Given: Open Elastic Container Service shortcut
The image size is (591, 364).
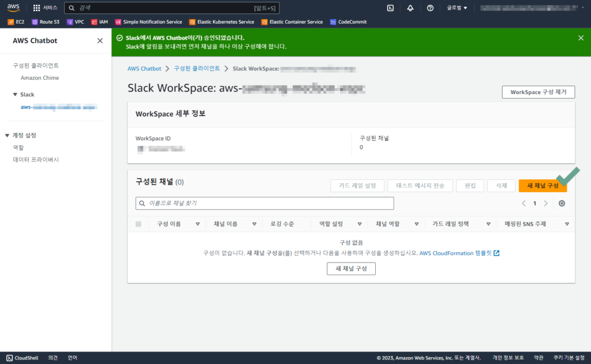Looking at the screenshot, I should pyautogui.click(x=292, y=22).
